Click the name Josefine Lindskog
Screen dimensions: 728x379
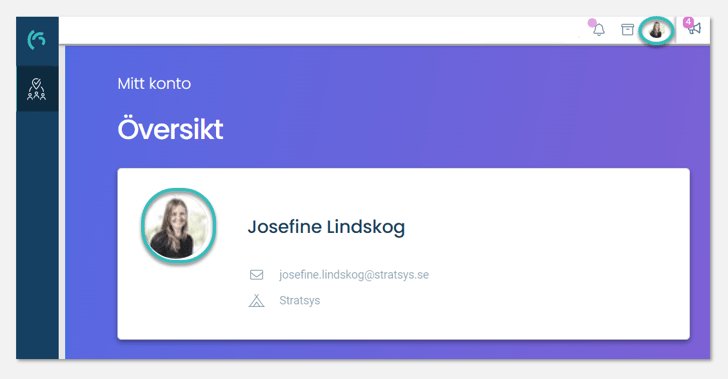pos(326,227)
